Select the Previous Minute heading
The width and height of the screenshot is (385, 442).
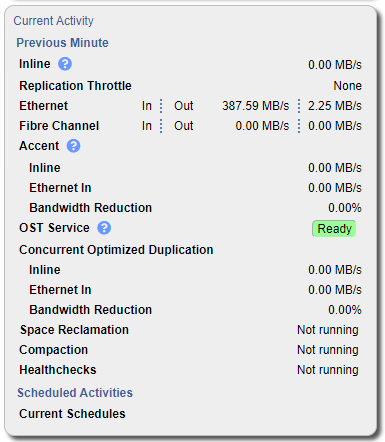62,43
